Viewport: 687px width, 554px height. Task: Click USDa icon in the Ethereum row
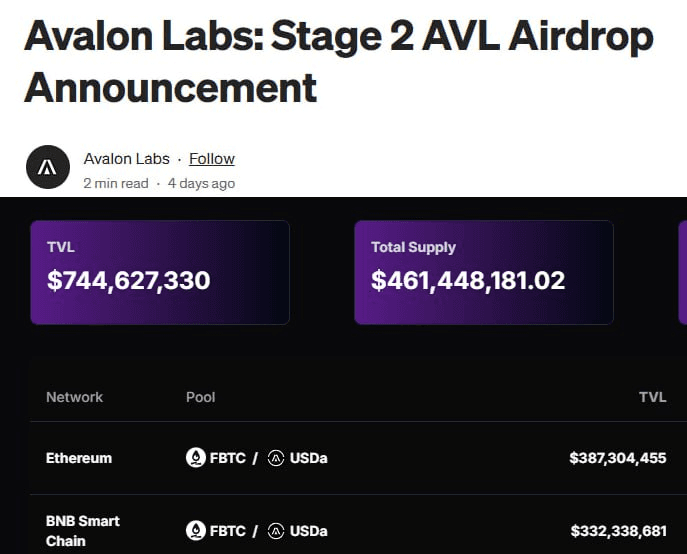[x=276, y=458]
